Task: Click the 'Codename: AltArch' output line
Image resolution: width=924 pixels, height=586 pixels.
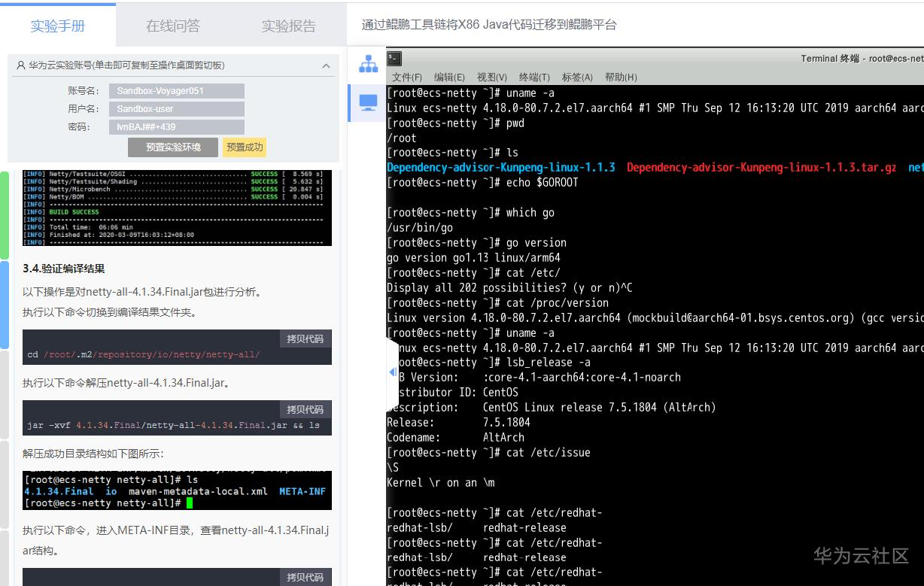Action: [455, 438]
